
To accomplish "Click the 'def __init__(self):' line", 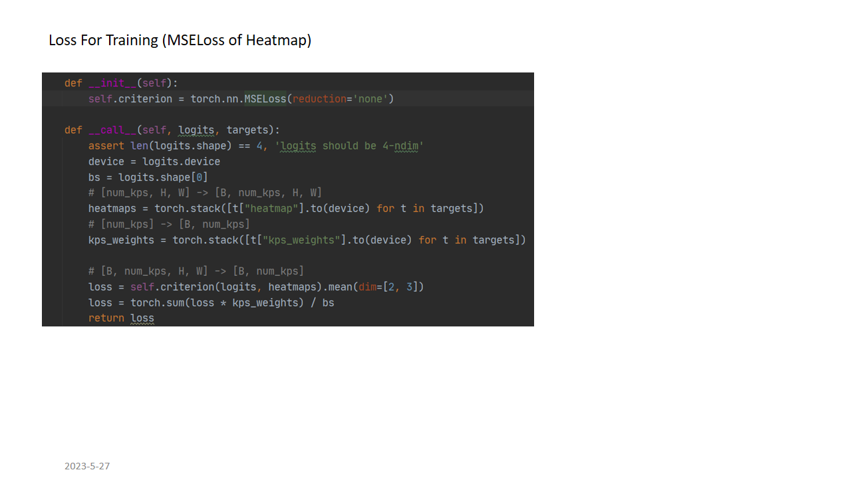I will tap(121, 83).
